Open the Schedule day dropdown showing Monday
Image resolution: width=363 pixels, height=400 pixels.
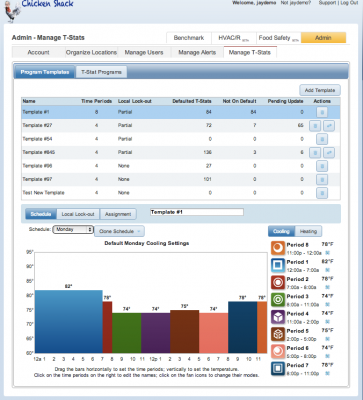pos(73,229)
